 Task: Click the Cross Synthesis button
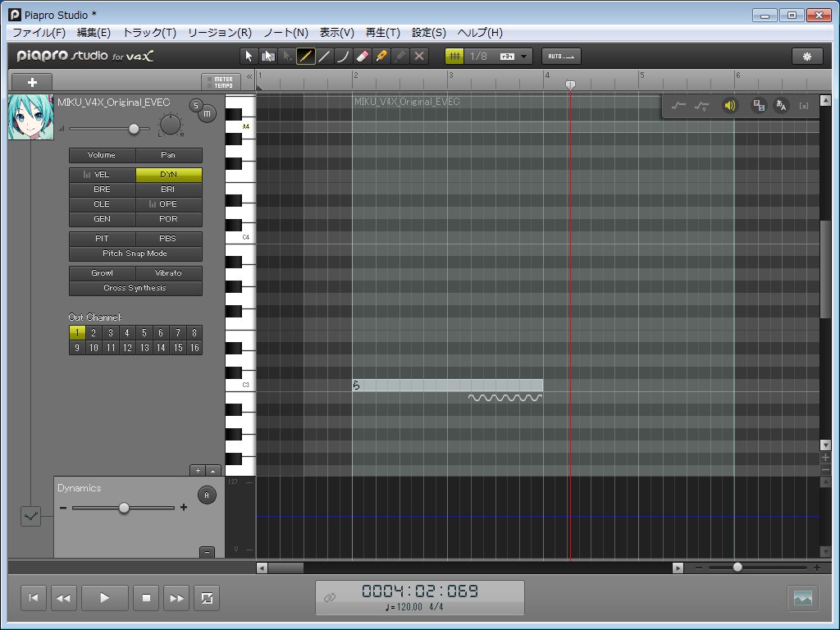(x=135, y=288)
